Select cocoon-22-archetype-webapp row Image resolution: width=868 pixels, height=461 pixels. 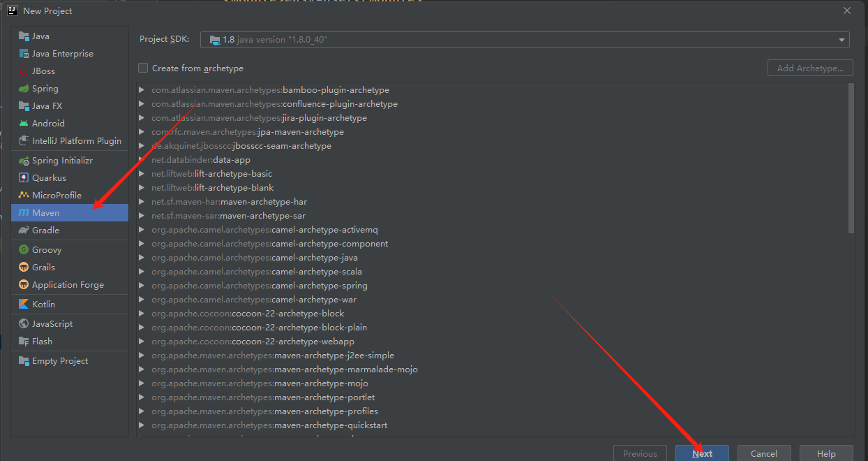coord(491,342)
